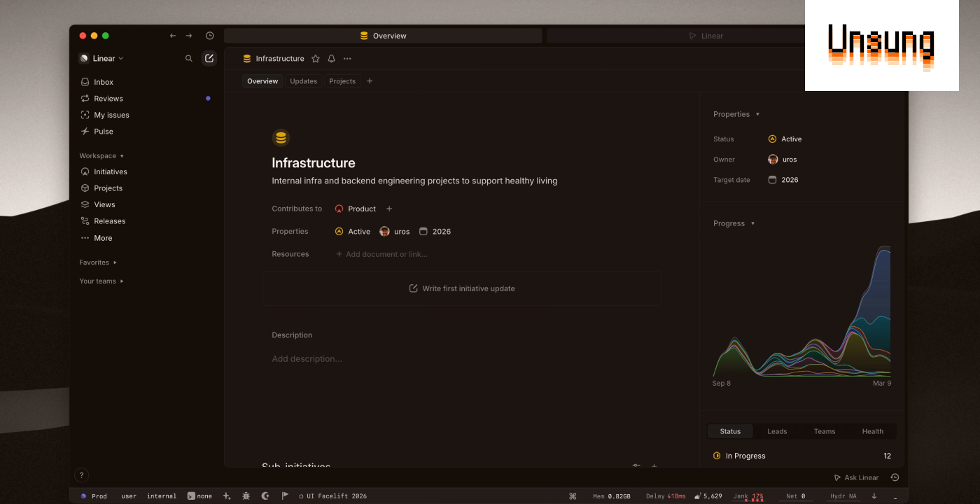
Task: Star the Infrastructure initiative
Action: point(316,59)
